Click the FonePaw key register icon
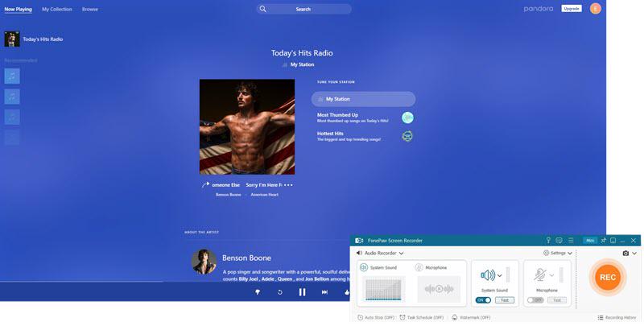The height and width of the screenshot is (326, 644). point(548,240)
